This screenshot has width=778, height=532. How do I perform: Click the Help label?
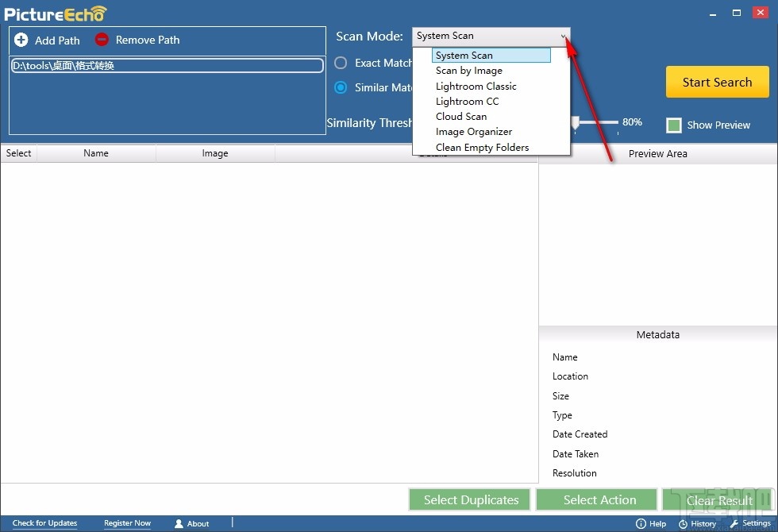pos(657,523)
